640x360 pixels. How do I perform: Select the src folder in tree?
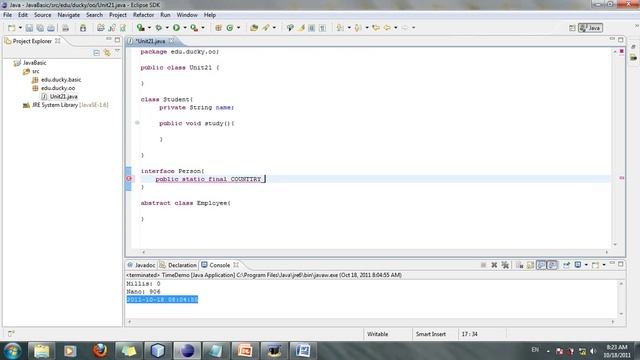pyautogui.click(x=31, y=71)
